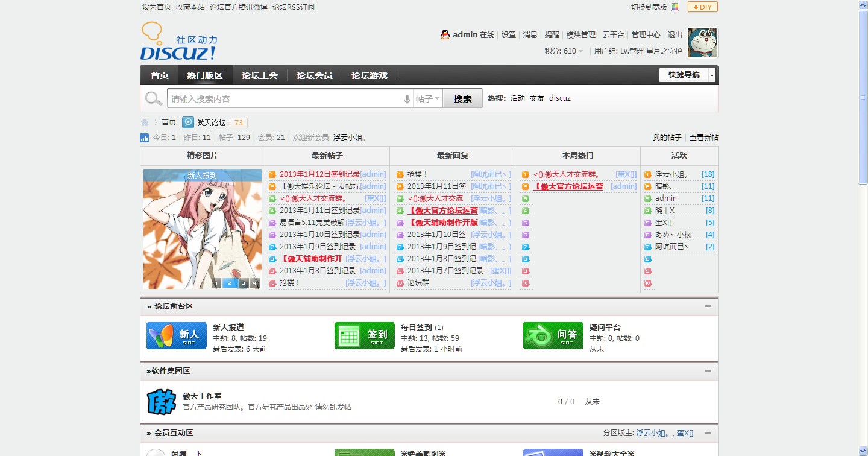
Task: Click the orange DIY button
Action: click(702, 7)
